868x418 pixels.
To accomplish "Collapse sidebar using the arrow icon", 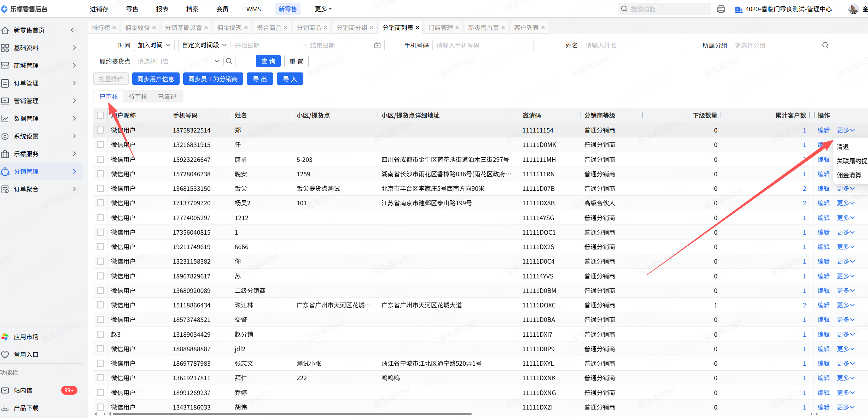I will (x=74, y=30).
